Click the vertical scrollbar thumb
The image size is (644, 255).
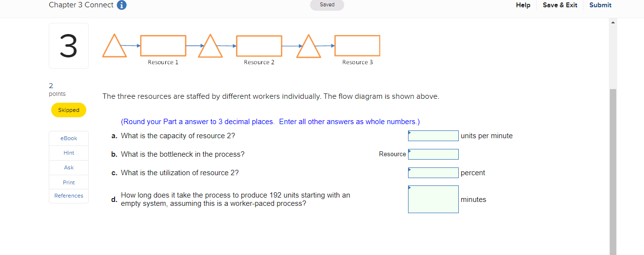click(613, 172)
